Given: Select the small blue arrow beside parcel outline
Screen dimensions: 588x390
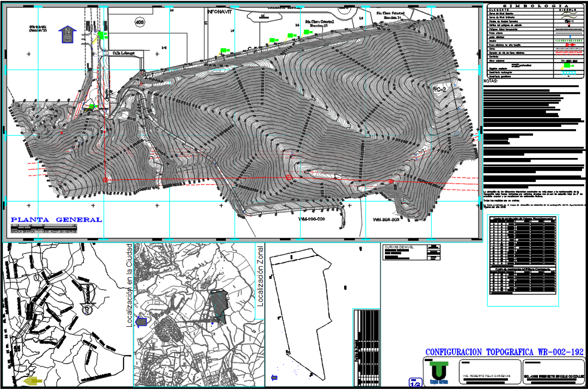Looking at the screenshot, I should coord(274,377).
